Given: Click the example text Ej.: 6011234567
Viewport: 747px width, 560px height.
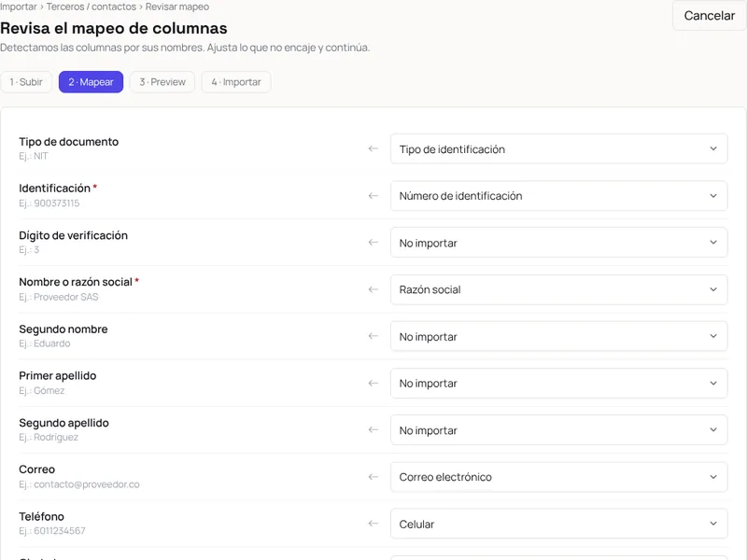Looking at the screenshot, I should click(x=52, y=531).
